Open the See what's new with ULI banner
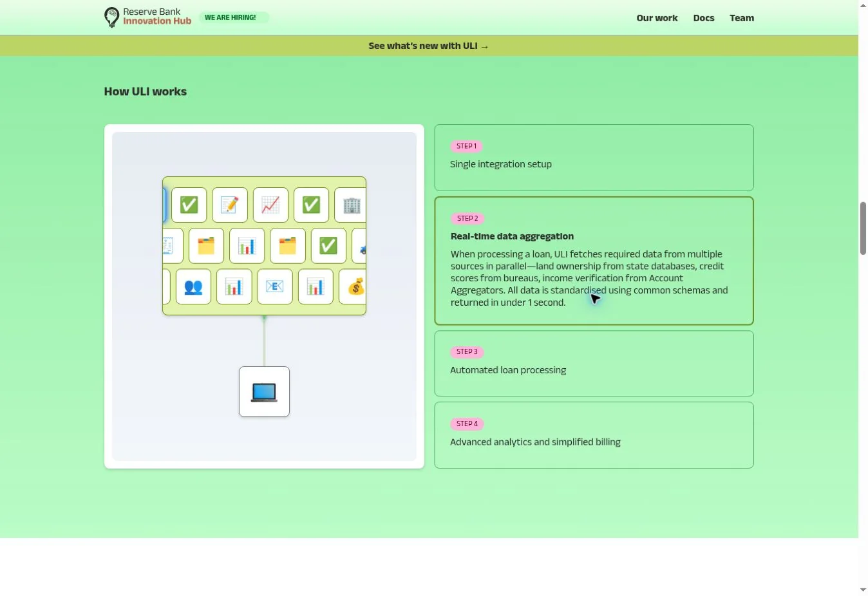 [x=429, y=46]
